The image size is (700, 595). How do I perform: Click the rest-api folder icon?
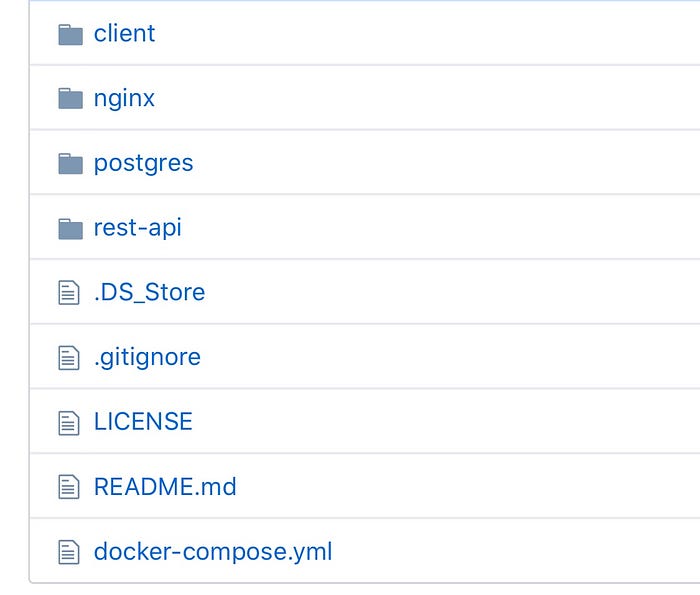[71, 229]
